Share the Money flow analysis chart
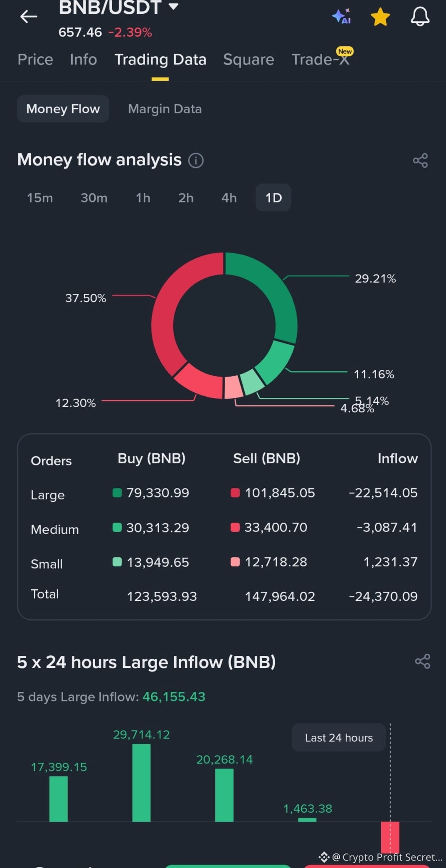This screenshot has width=446, height=868. 420,161
